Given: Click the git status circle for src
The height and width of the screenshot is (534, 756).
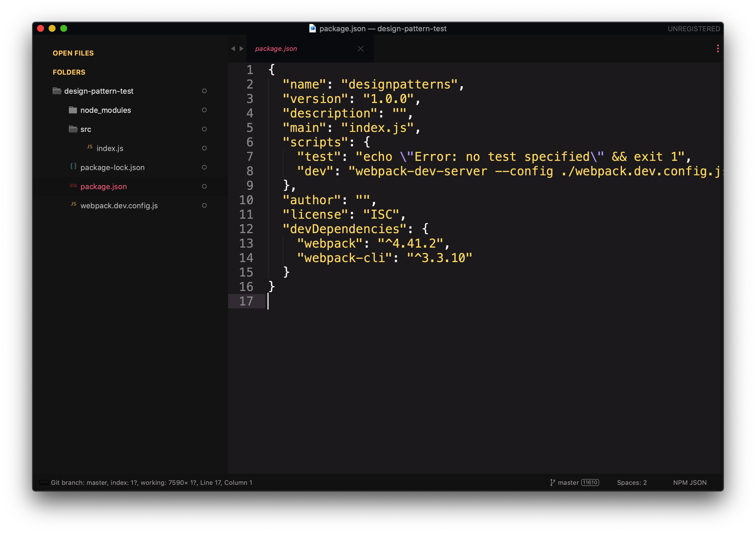Looking at the screenshot, I should pos(204,129).
